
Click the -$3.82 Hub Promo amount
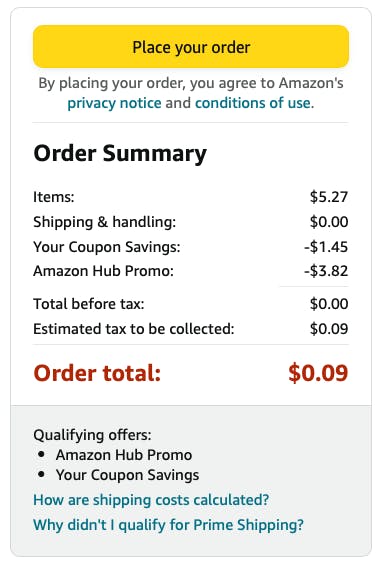(326, 271)
